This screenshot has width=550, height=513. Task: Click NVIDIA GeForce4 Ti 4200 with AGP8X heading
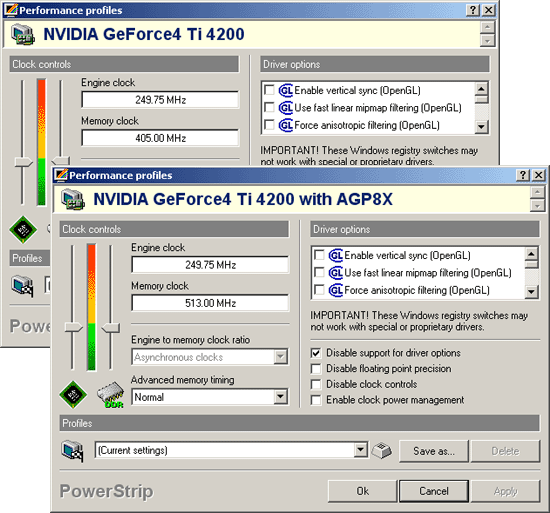[x=243, y=199]
